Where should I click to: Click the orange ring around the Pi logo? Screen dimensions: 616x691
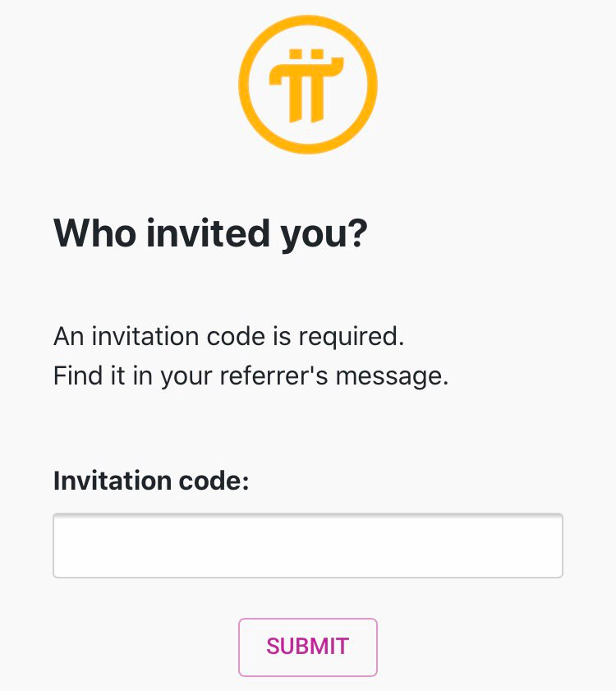245,84
